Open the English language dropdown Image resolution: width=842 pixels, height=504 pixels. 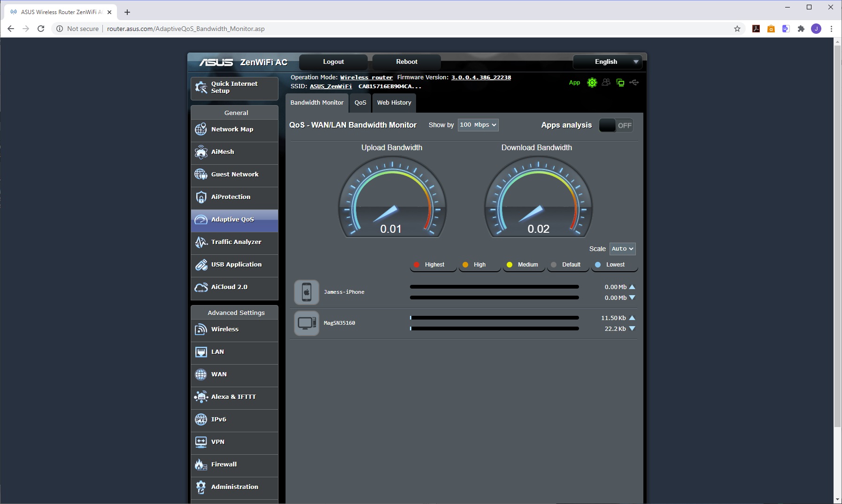pos(607,62)
